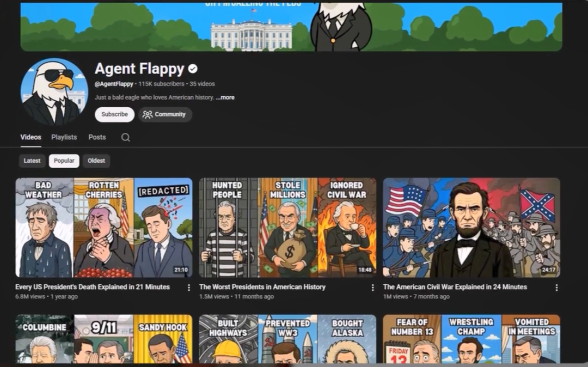Click the 21:10 duration badge
This screenshot has width=588, height=367.
coord(181,270)
